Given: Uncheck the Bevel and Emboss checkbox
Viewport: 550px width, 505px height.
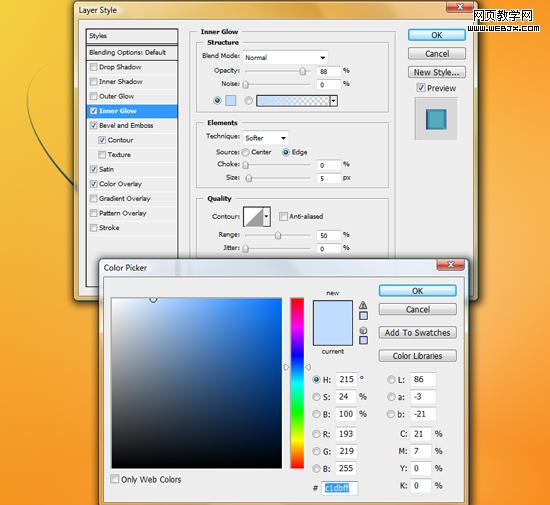Looking at the screenshot, I should [94, 125].
